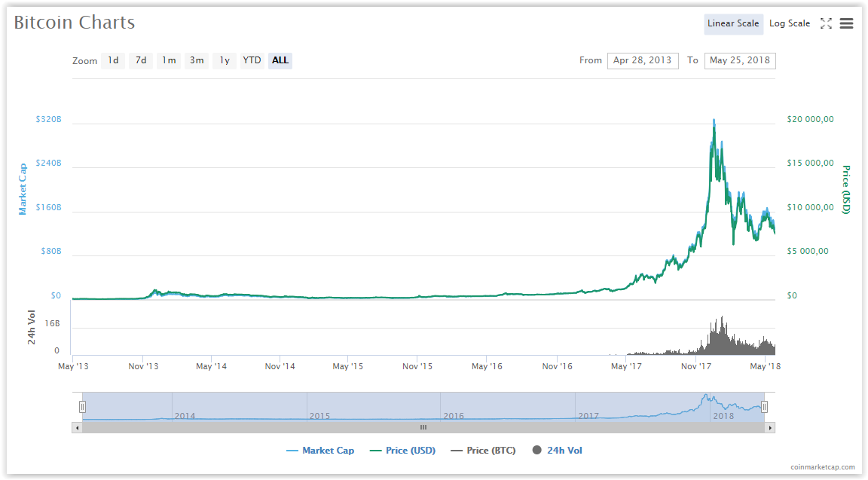868x480 pixels.
Task: Toggle fullscreen chart view
Action: pyautogui.click(x=826, y=23)
